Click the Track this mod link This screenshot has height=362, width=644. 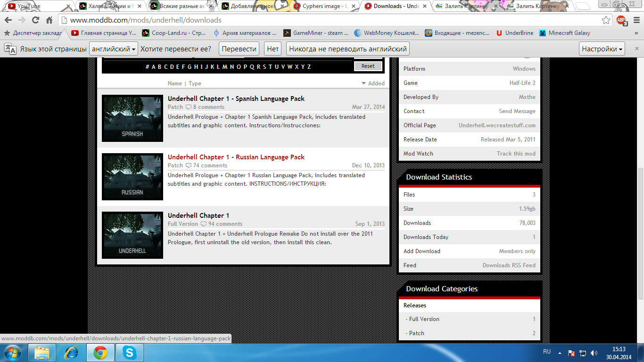pos(516,154)
